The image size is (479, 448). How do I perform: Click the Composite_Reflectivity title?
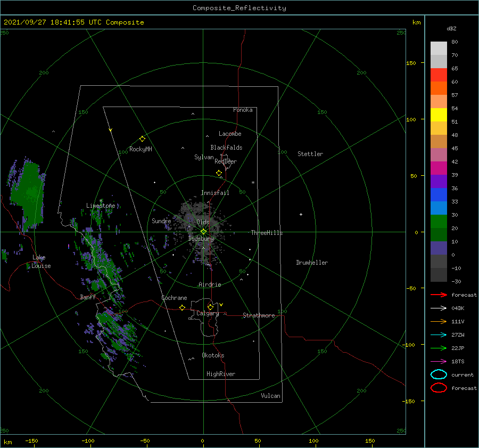(x=240, y=8)
